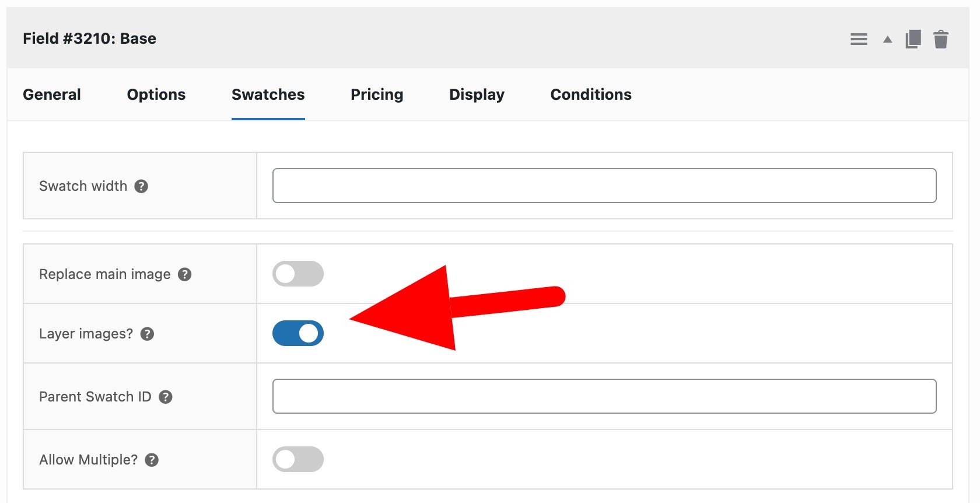Click the question mark beside Replace main image
Screen dimensions: 980x503
[185, 274]
